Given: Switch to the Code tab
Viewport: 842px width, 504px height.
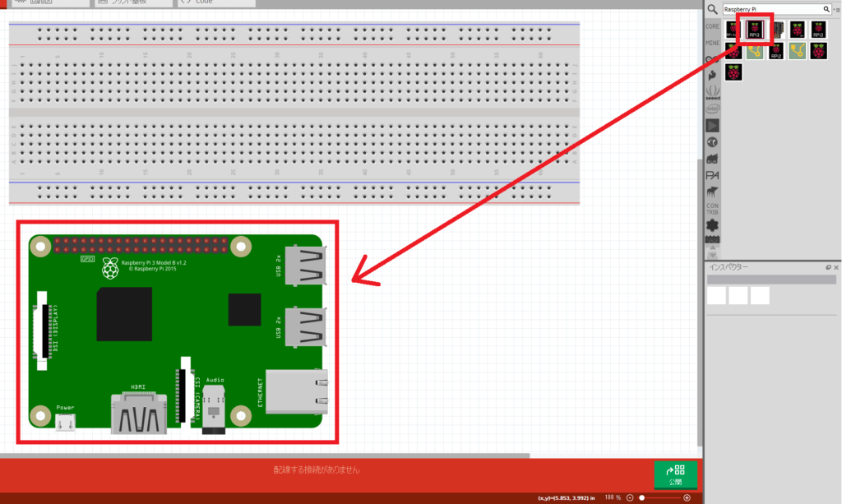Looking at the screenshot, I should tap(216, 2).
